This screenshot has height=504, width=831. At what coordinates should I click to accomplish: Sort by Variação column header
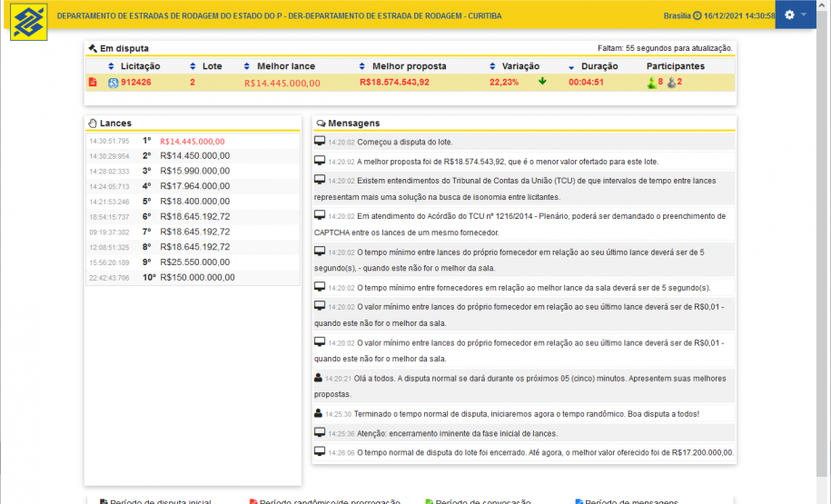520,66
